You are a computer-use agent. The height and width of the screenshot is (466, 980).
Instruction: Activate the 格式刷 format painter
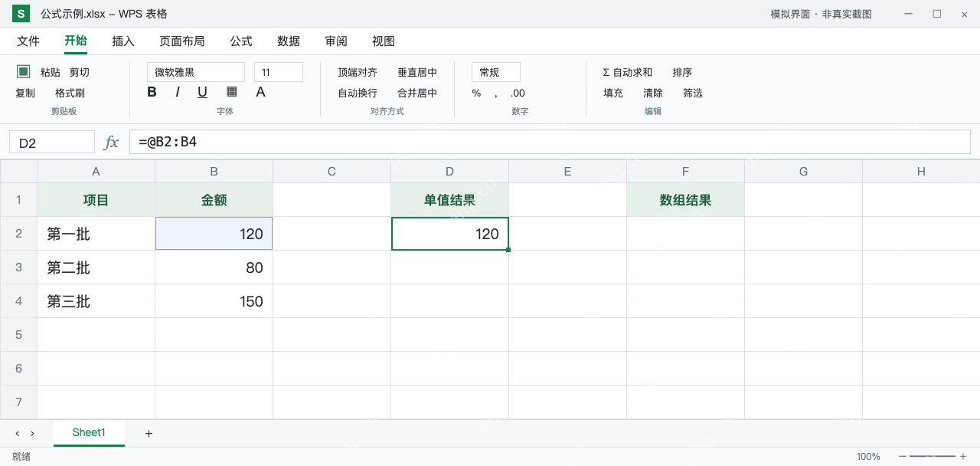[x=70, y=93]
